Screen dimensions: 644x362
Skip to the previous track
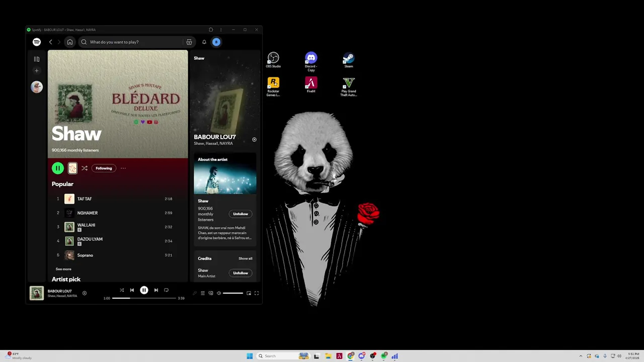point(132,290)
